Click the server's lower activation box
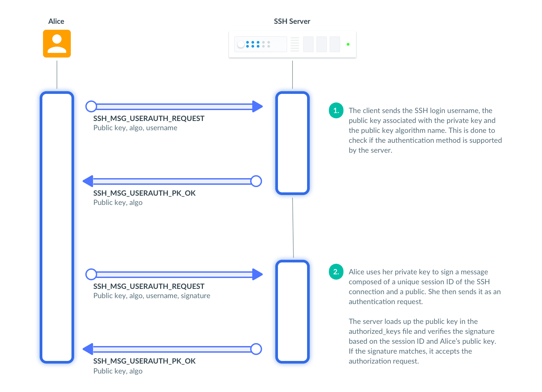The image size is (542, 392). (x=293, y=312)
